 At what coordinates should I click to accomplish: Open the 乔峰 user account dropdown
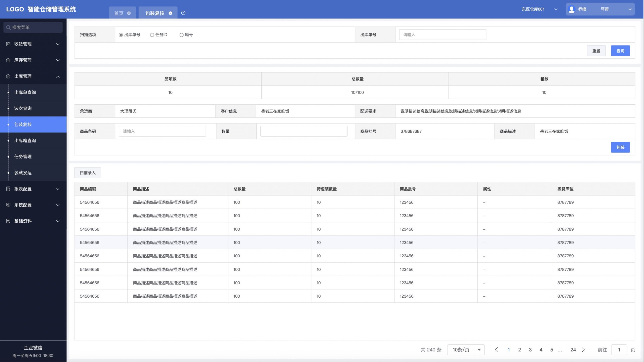600,9
